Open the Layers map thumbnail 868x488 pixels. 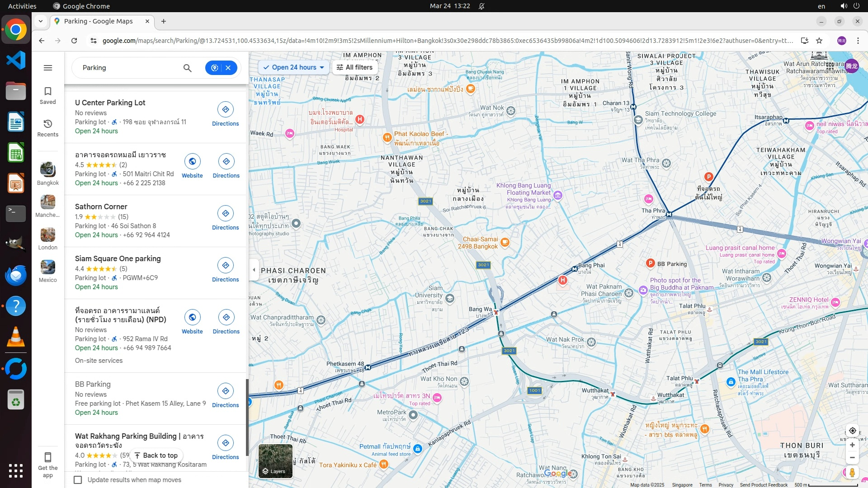click(275, 461)
